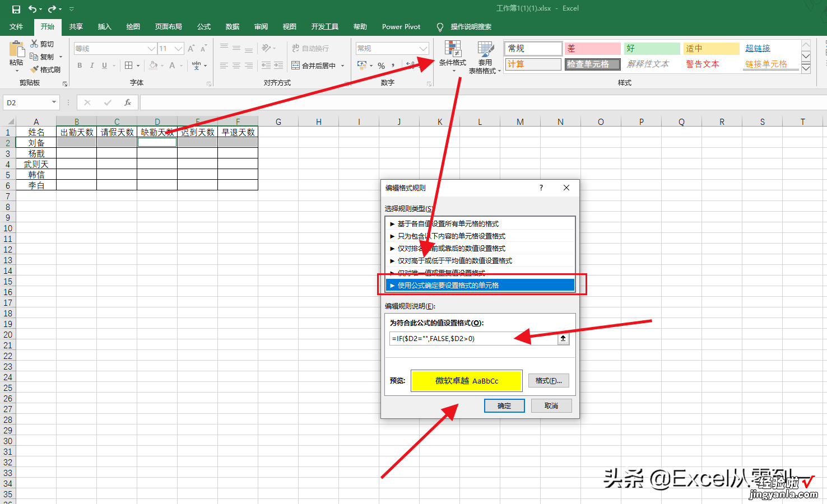
Task: Select rule type 基于各自值设置所有单元格的格式
Action: click(x=480, y=223)
